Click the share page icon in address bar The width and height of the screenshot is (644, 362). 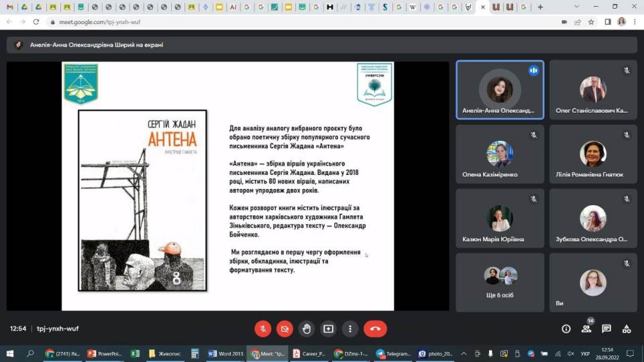pyautogui.click(x=578, y=21)
